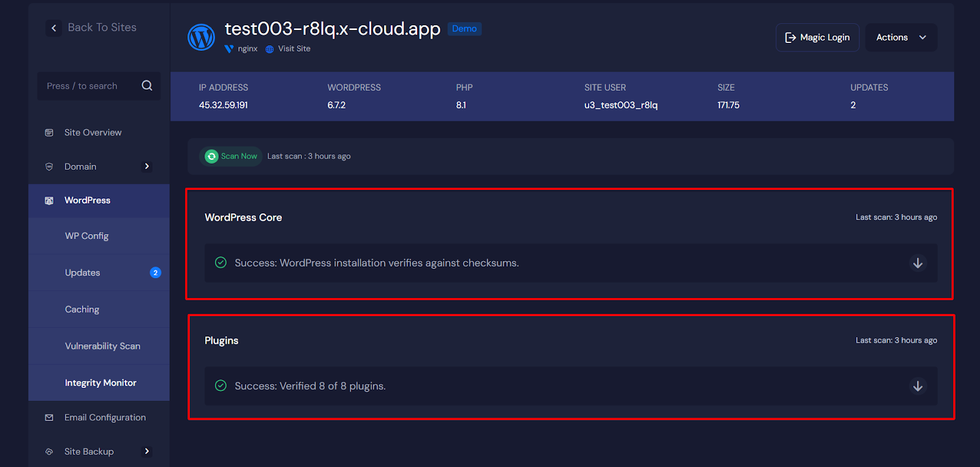Click the globe icon beside Visit Site
The width and height of the screenshot is (980, 467).
tap(269, 49)
